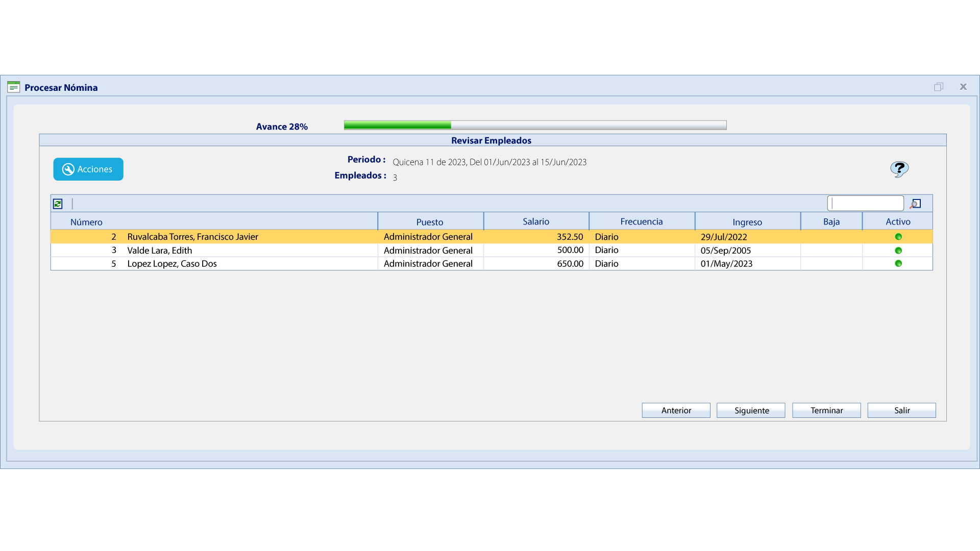Click the Activo dot for Lopez Lopez, Caso Dos
980x551 pixels.
pyautogui.click(x=898, y=264)
